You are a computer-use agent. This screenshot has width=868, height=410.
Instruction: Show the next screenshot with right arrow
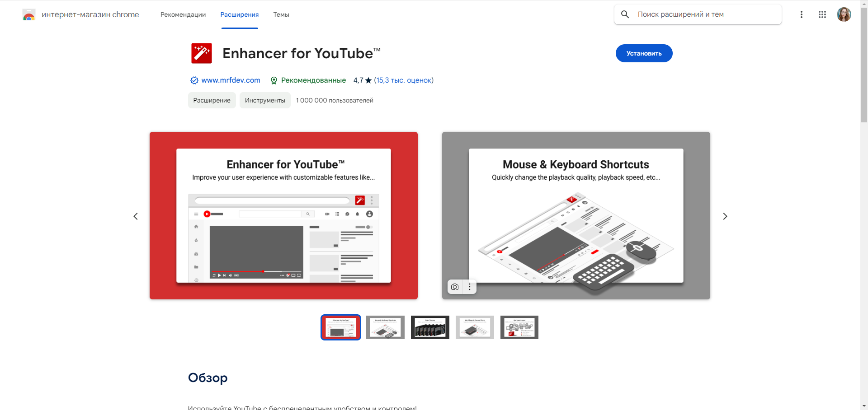725,216
